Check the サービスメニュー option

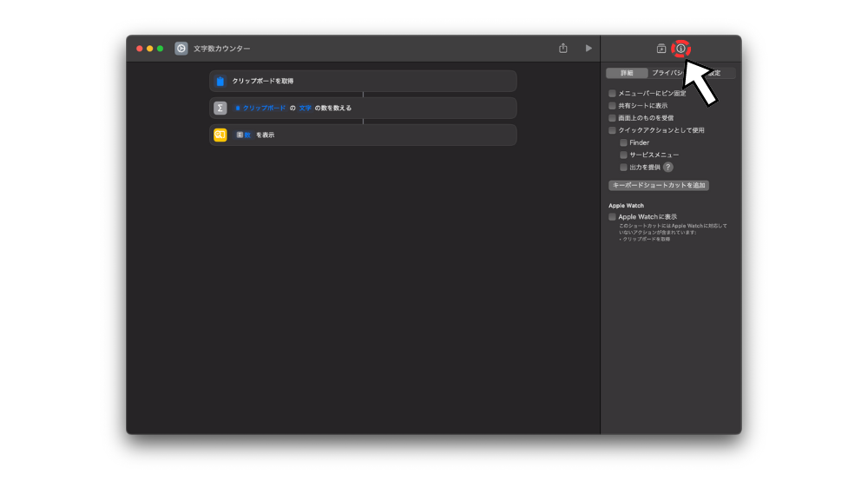(x=623, y=155)
